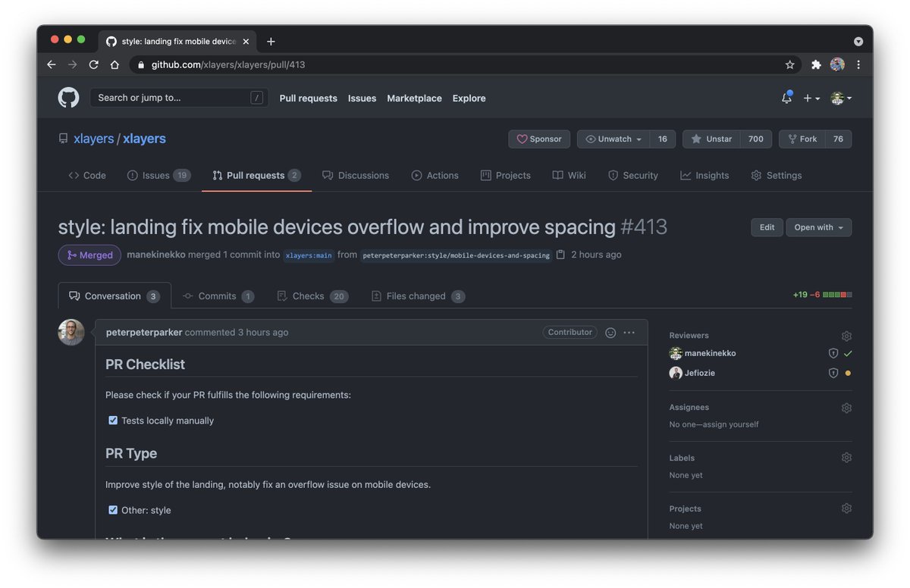View the 700 stargazers count

point(756,139)
